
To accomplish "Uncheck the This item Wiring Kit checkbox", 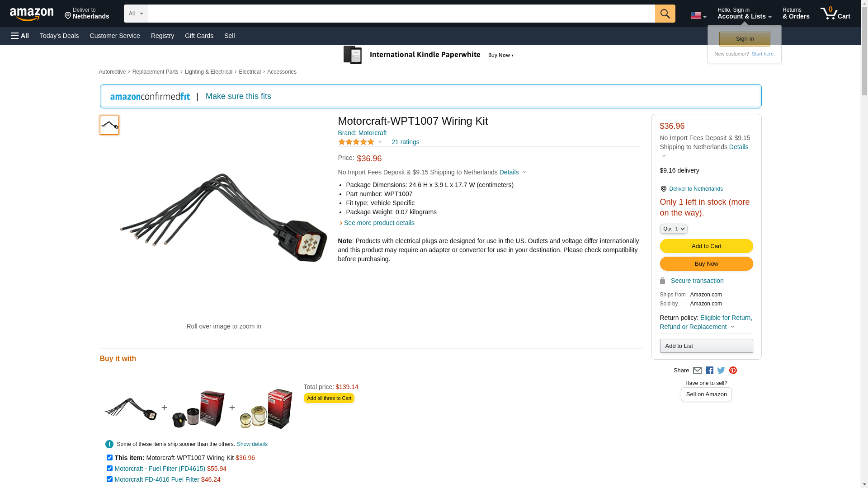I will click(109, 458).
